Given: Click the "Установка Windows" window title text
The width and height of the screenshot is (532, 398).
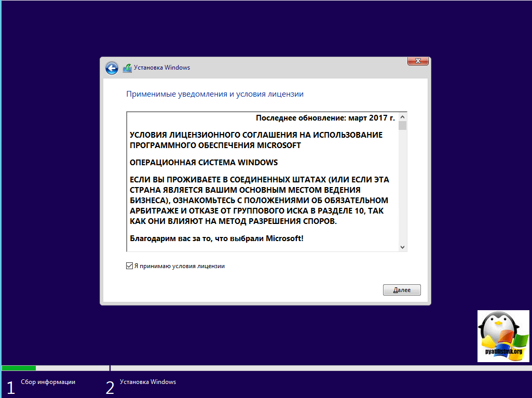Looking at the screenshot, I should (162, 68).
